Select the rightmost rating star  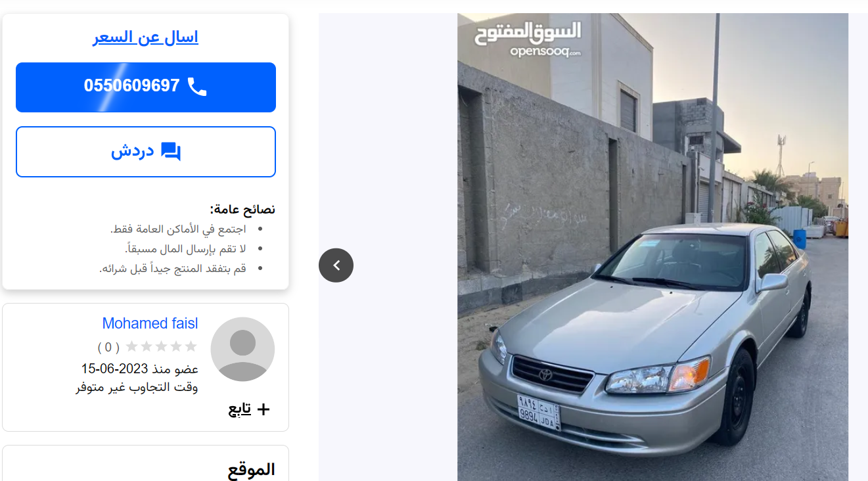tap(191, 346)
